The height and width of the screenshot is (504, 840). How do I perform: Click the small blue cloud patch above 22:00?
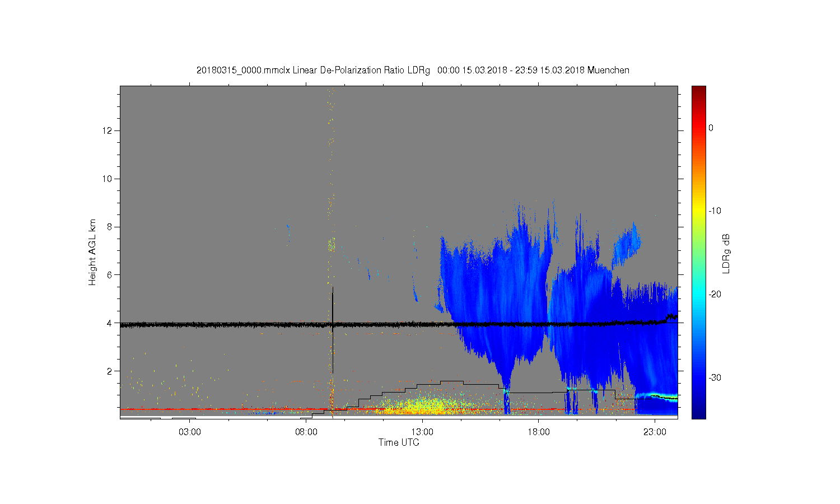coord(626,245)
